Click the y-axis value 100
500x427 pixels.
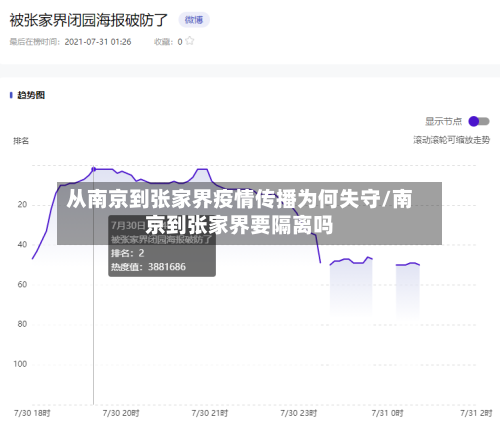click(20, 364)
